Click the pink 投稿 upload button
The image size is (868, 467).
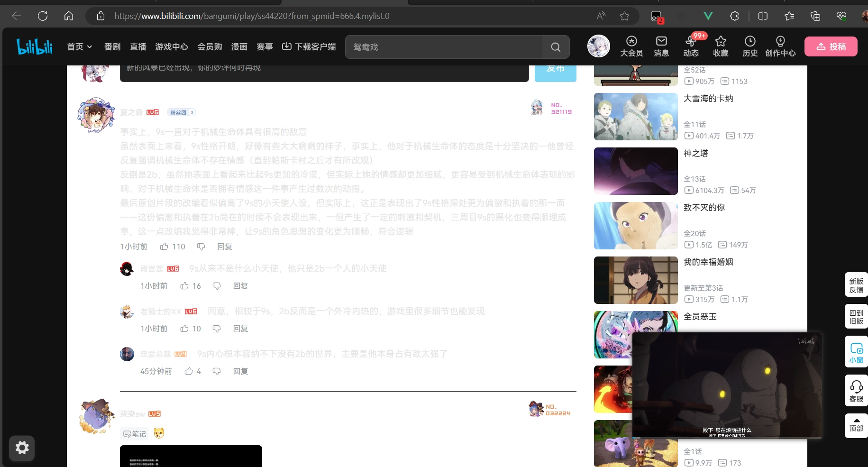pos(831,46)
